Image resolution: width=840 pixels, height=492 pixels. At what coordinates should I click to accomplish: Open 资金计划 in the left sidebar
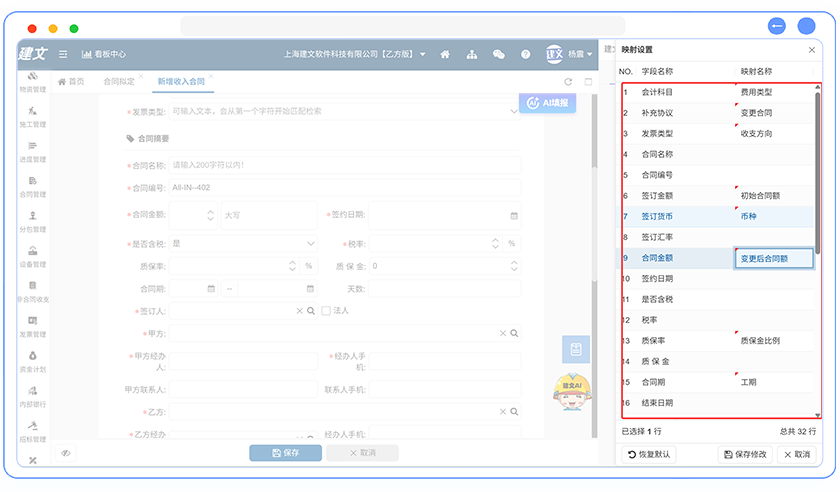point(32,361)
